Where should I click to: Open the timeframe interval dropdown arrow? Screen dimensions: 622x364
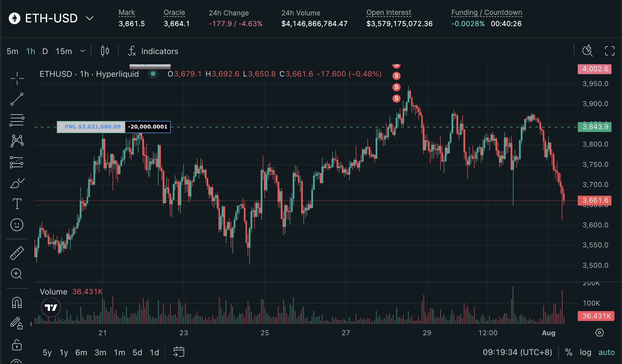coord(83,51)
